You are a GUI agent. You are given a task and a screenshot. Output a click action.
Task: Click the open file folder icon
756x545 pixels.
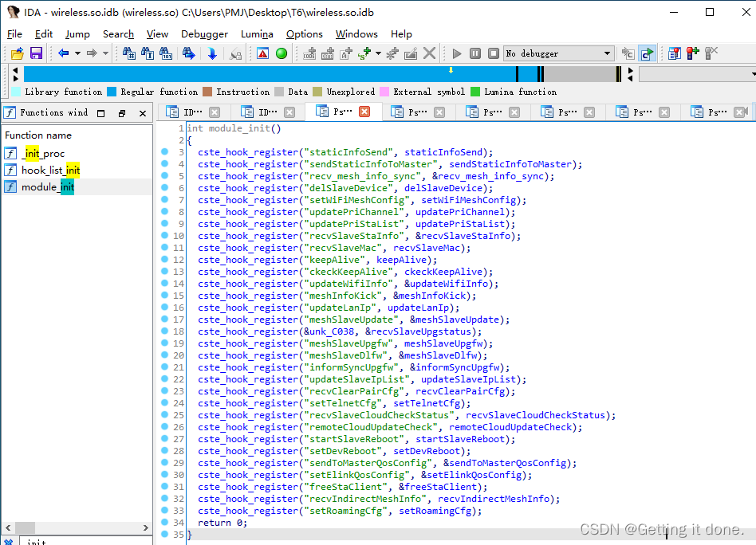point(17,53)
